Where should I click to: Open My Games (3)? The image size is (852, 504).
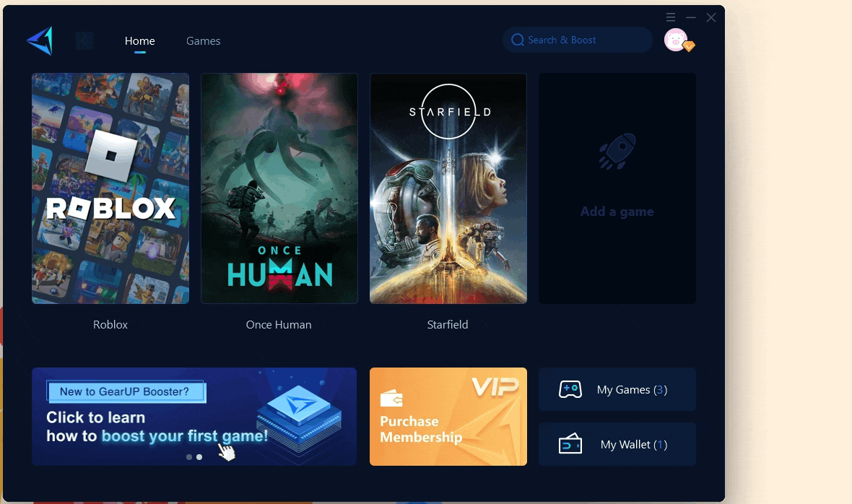tap(617, 389)
